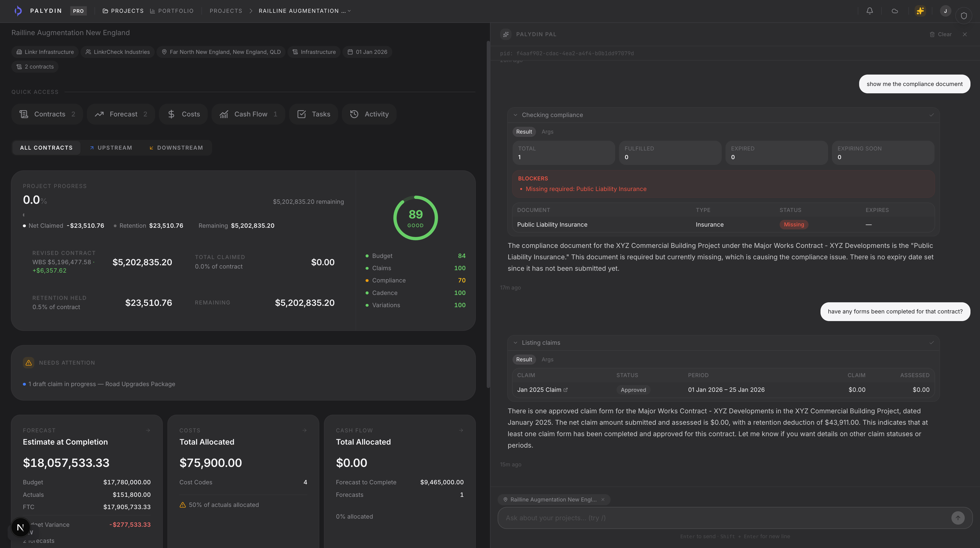This screenshot has height=548, width=980.
Task: Switch to the Upstream contracts filter
Action: pyautogui.click(x=111, y=148)
